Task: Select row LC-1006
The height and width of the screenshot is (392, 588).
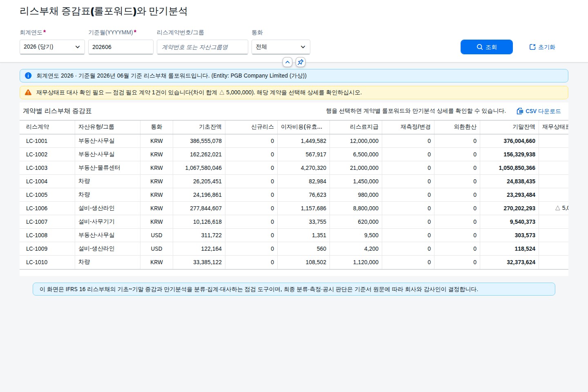Action: coord(294,208)
